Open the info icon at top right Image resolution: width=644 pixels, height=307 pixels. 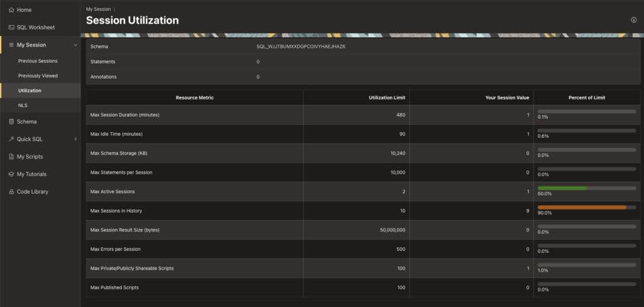(x=634, y=20)
